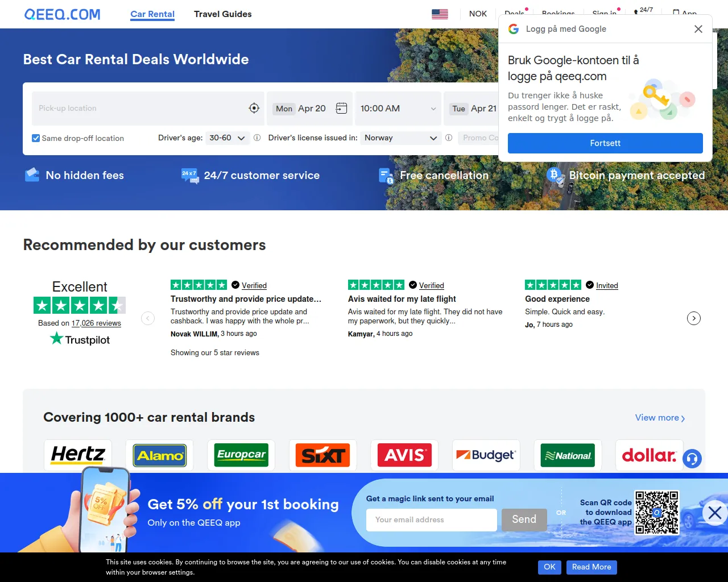This screenshot has height=582, width=728.
Task: Open the drop-off date Tue Apr 21
Action: (x=474, y=109)
